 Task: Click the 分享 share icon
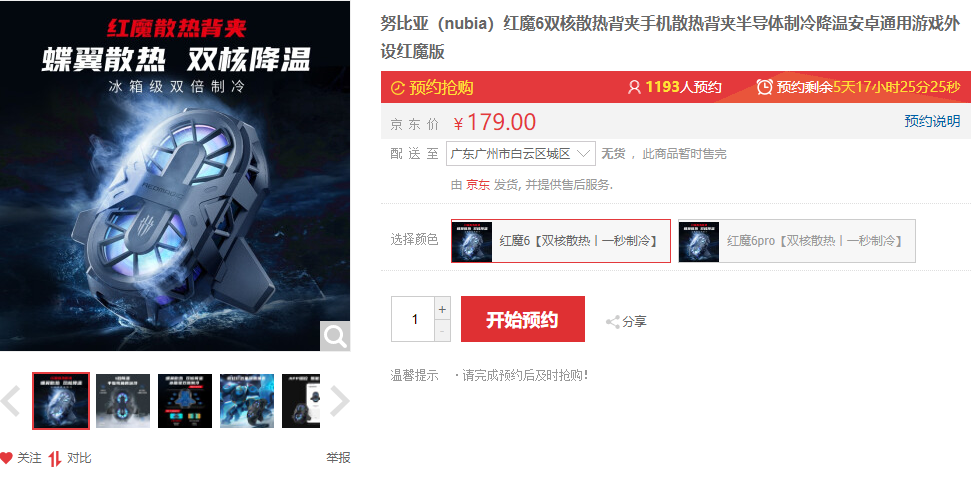pos(612,322)
